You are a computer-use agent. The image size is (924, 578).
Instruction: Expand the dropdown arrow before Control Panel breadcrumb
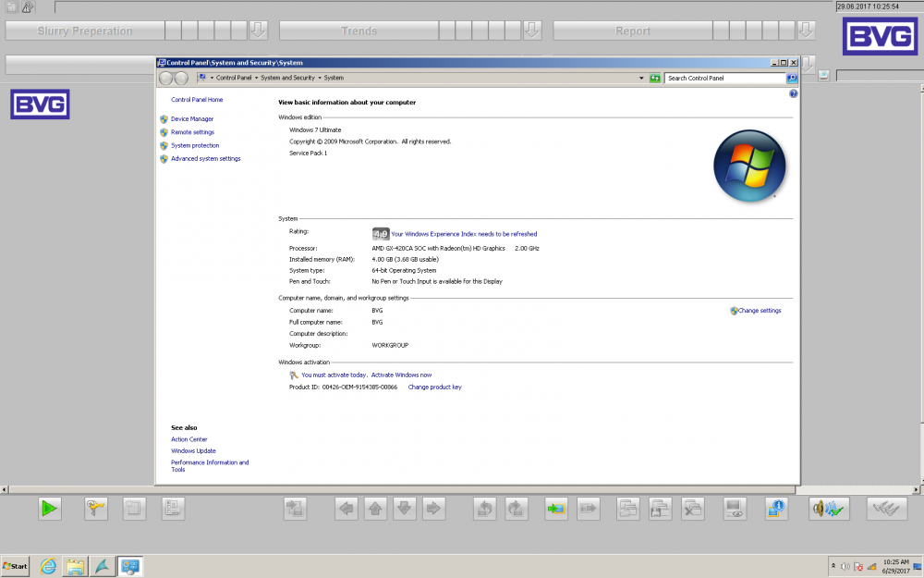click(212, 78)
